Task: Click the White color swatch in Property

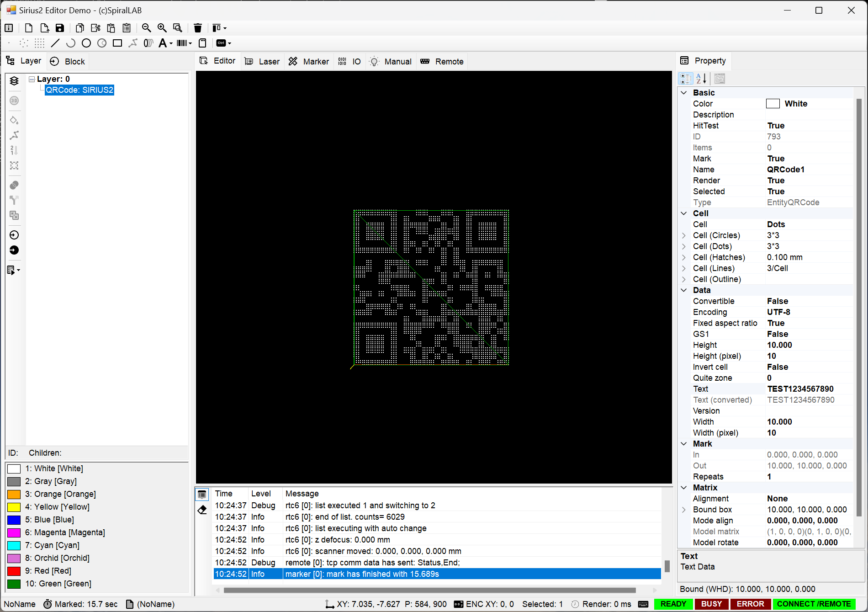Action: (x=773, y=104)
